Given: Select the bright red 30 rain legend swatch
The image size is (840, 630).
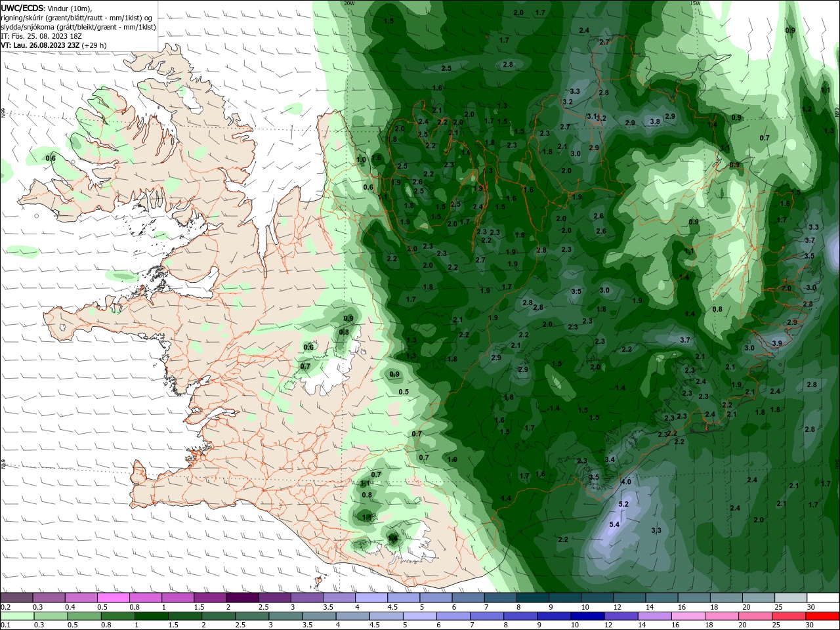Looking at the screenshot, I should [x=822, y=616].
